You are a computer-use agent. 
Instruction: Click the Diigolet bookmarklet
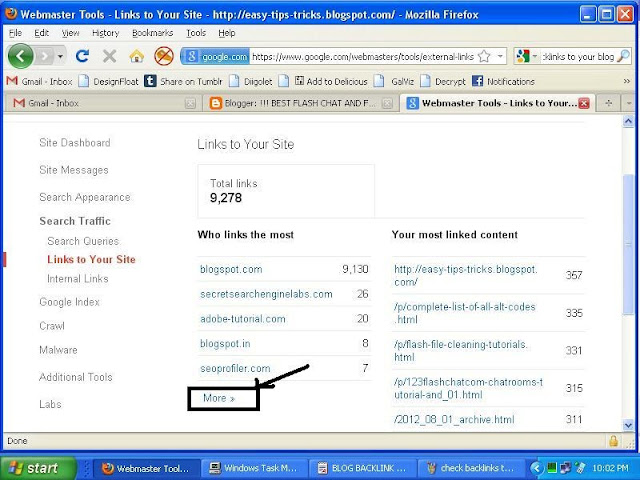(x=251, y=81)
